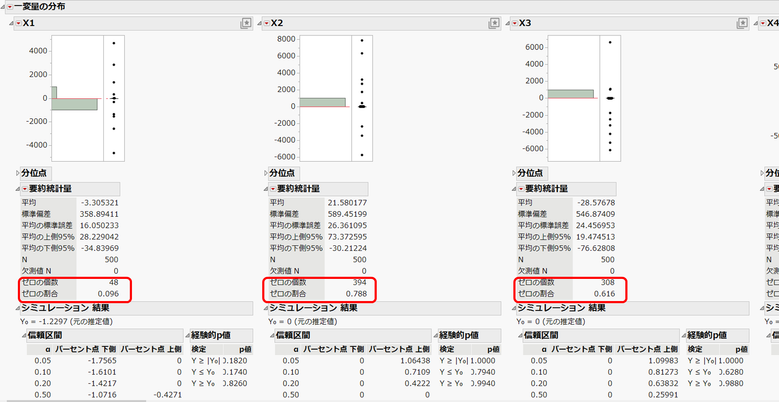Click the pin star icon in X1 header
The width and height of the screenshot is (779, 402).
click(x=246, y=23)
